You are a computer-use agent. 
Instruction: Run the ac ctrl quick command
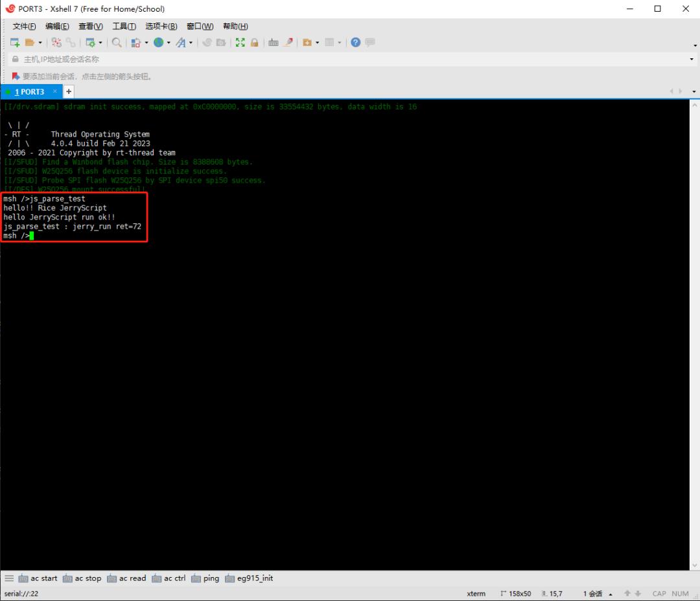169,578
